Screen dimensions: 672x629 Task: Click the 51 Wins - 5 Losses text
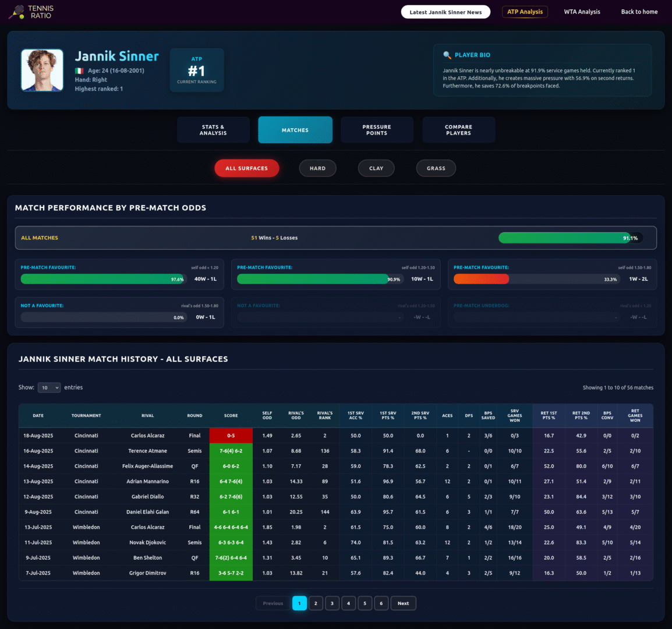[x=274, y=238]
